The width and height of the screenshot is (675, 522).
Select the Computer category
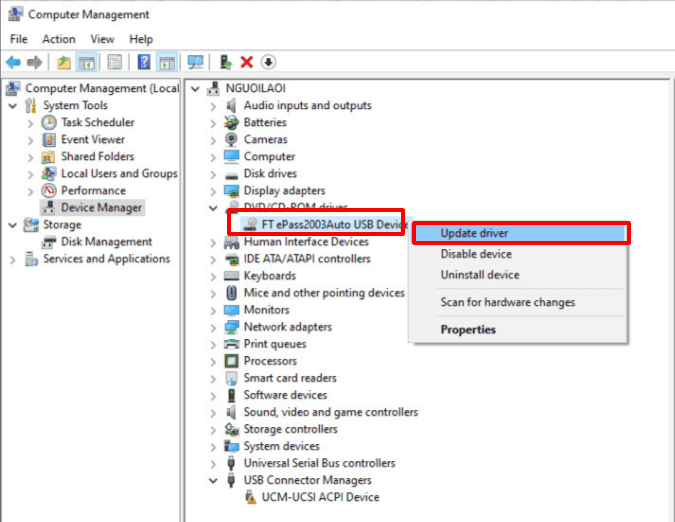[269, 157]
